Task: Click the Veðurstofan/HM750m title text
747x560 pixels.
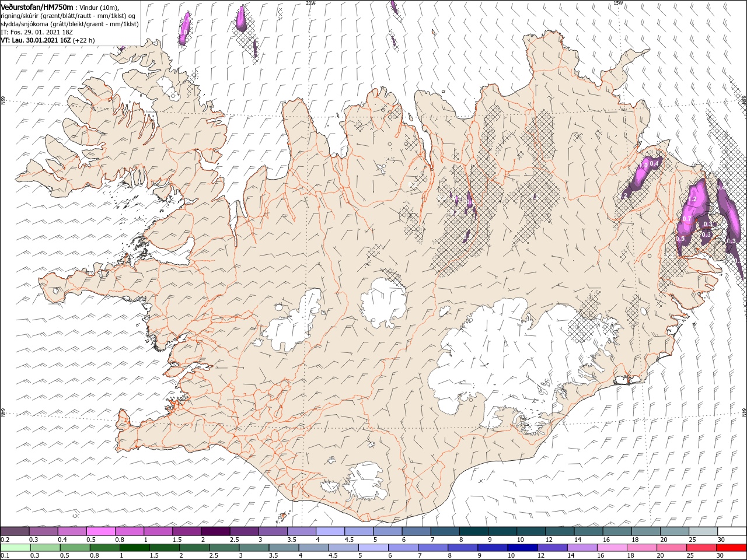Action: tap(37, 7)
